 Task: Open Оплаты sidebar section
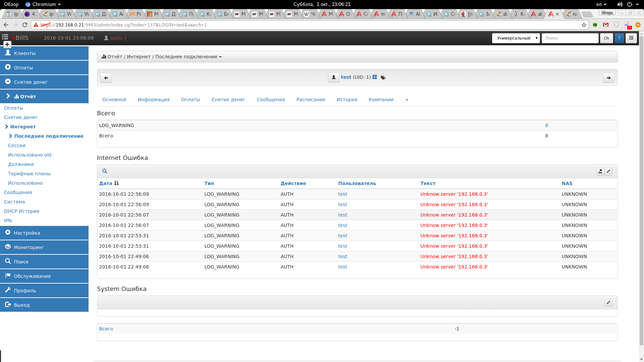(x=44, y=68)
